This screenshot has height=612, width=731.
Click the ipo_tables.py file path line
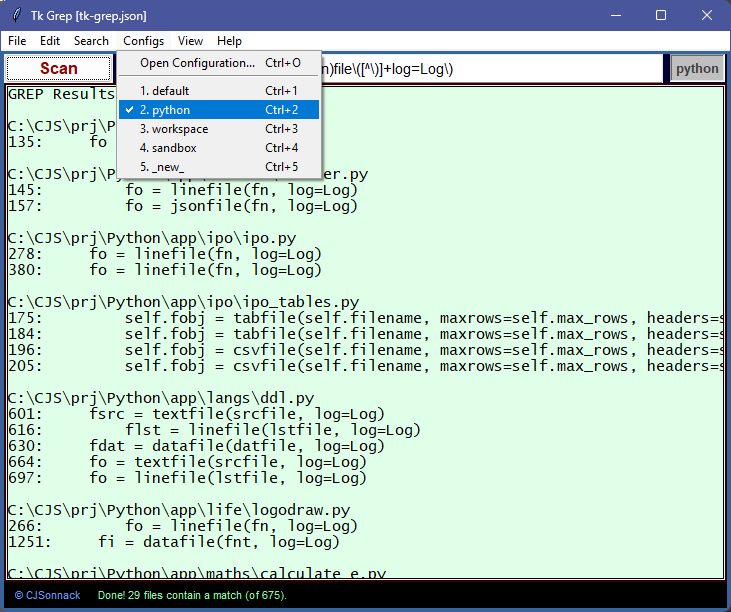(183, 302)
